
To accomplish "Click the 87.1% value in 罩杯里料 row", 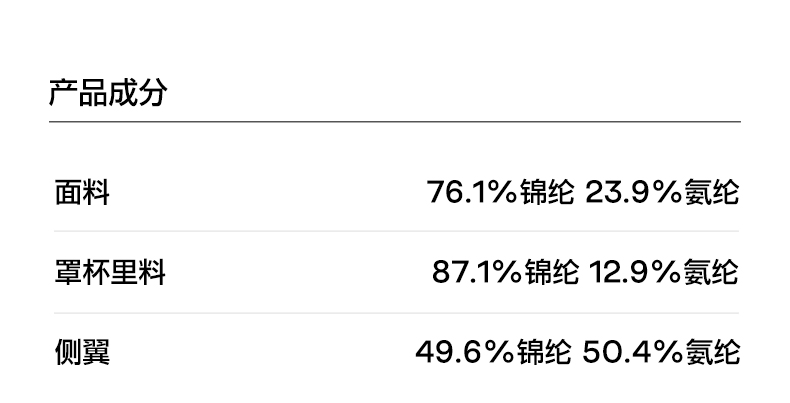I will coord(475,271).
